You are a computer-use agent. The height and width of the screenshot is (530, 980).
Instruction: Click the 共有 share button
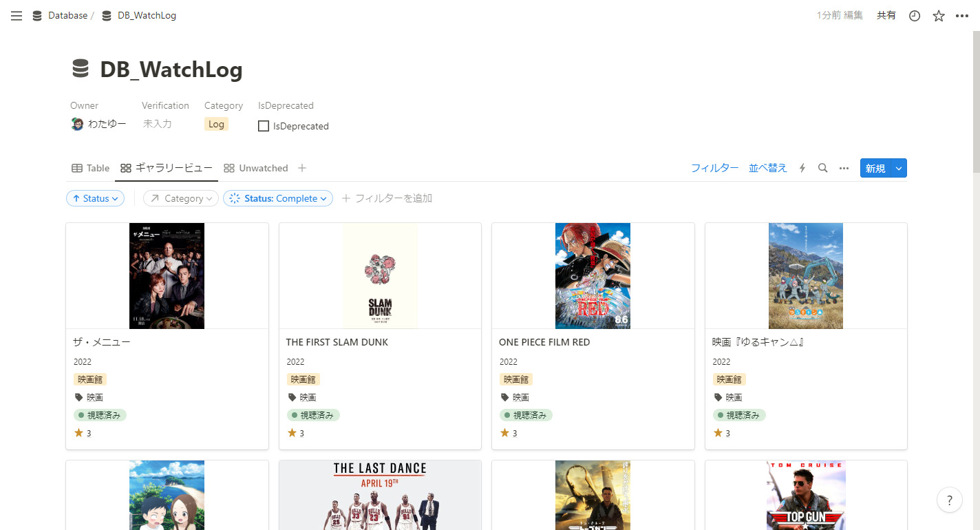[x=886, y=15]
